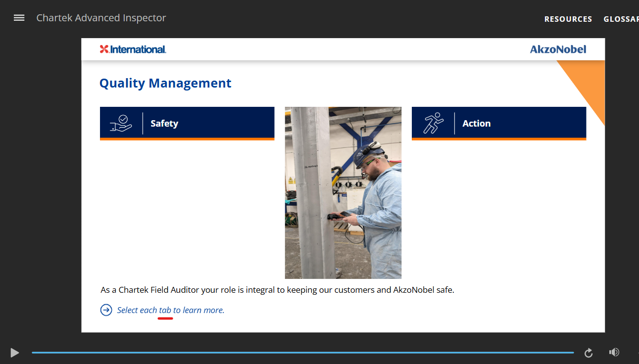Click the 'As a Chartek Field Auditor' sentence
The width and height of the screenshot is (639, 364).
tap(277, 290)
